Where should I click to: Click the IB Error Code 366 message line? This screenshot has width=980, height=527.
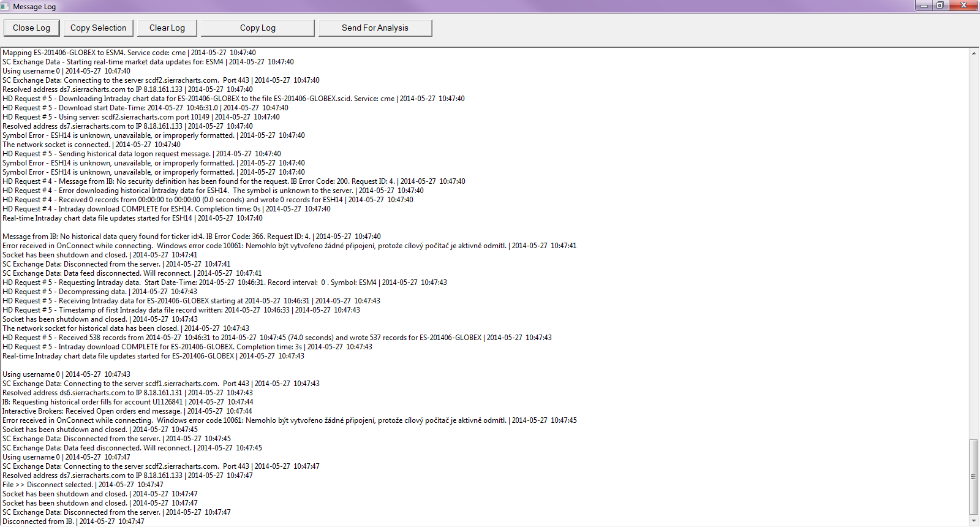coord(192,237)
